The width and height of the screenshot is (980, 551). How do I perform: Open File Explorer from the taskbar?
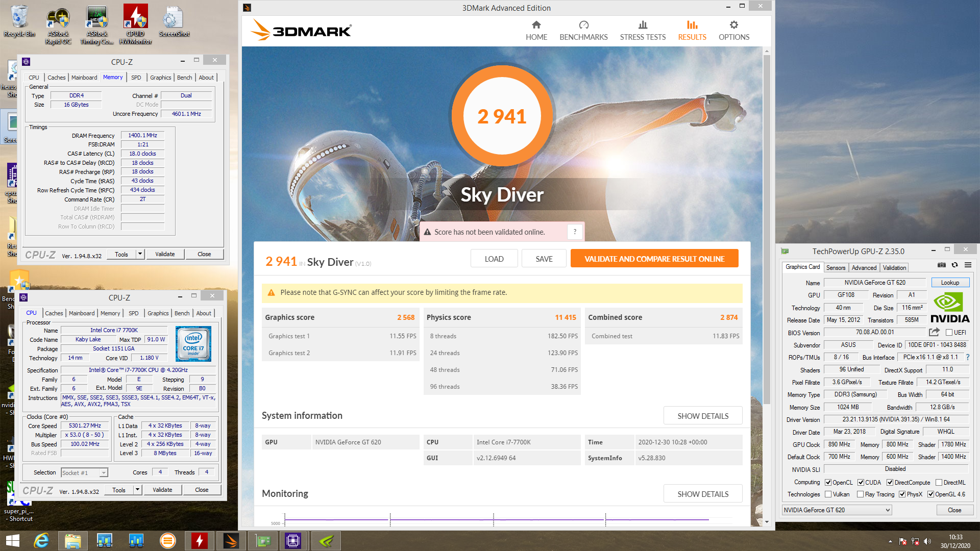tap(72, 541)
